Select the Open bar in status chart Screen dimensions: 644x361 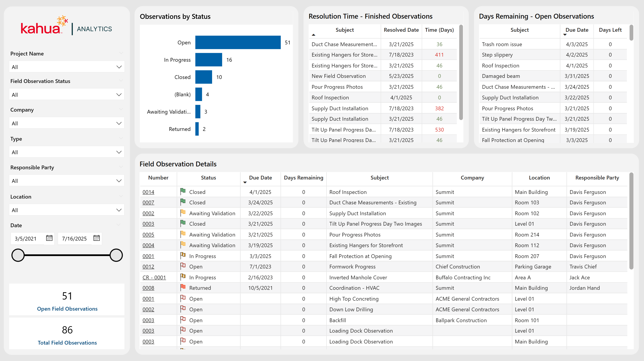click(238, 43)
